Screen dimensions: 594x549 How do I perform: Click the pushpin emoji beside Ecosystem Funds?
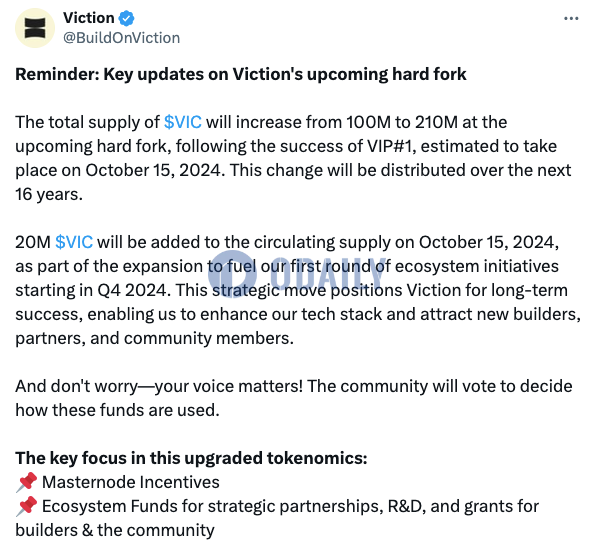[x=26, y=506]
